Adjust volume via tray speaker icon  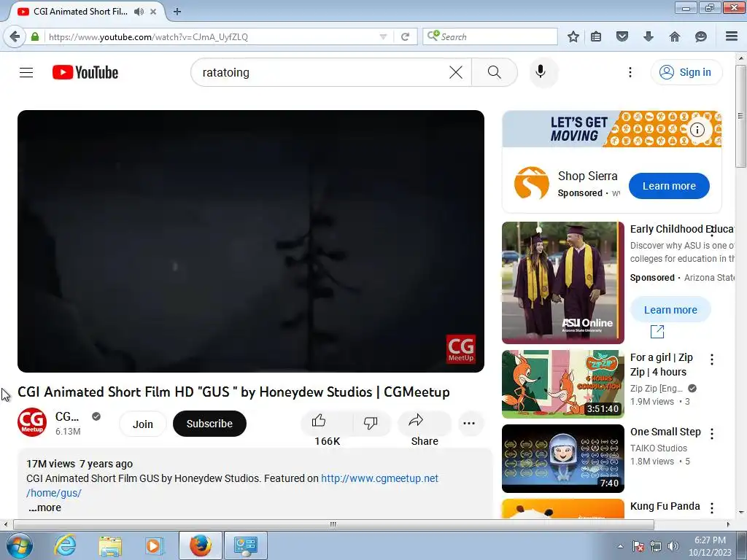click(x=673, y=546)
